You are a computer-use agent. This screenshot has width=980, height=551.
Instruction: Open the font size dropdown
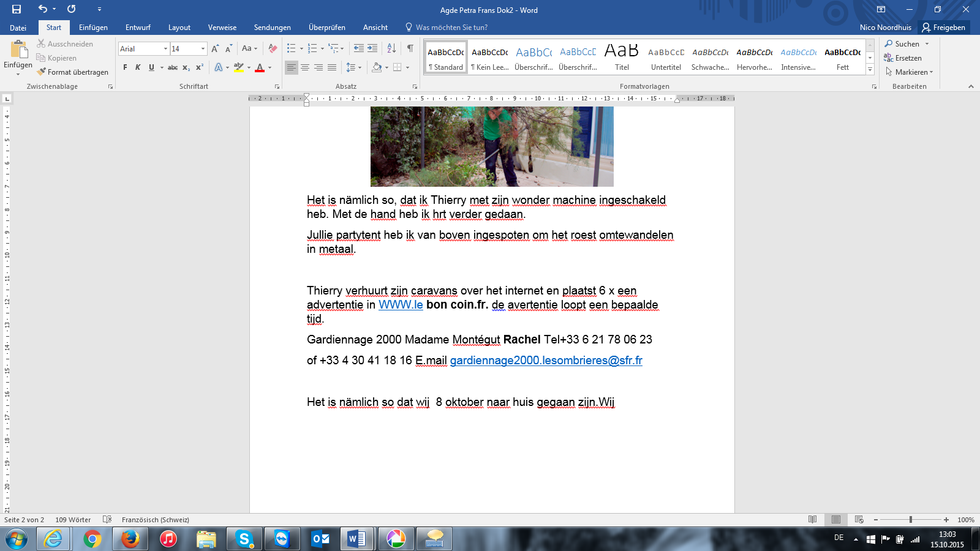(x=202, y=48)
